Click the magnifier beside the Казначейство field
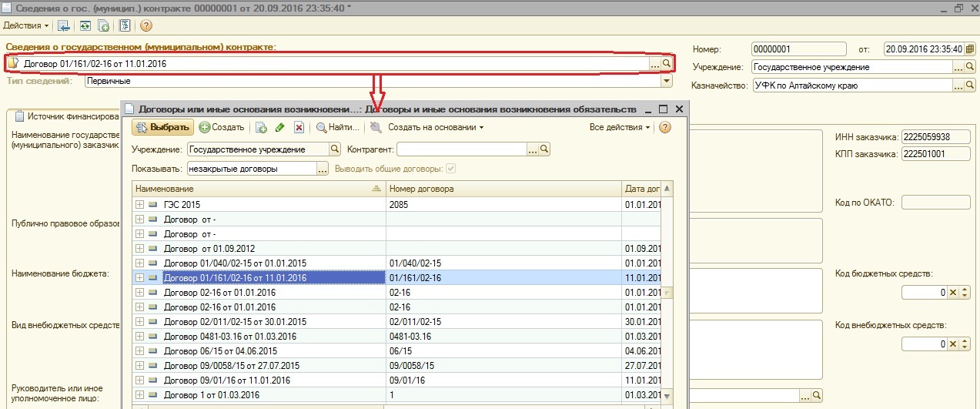This screenshot has height=409, width=980. pyautogui.click(x=970, y=85)
